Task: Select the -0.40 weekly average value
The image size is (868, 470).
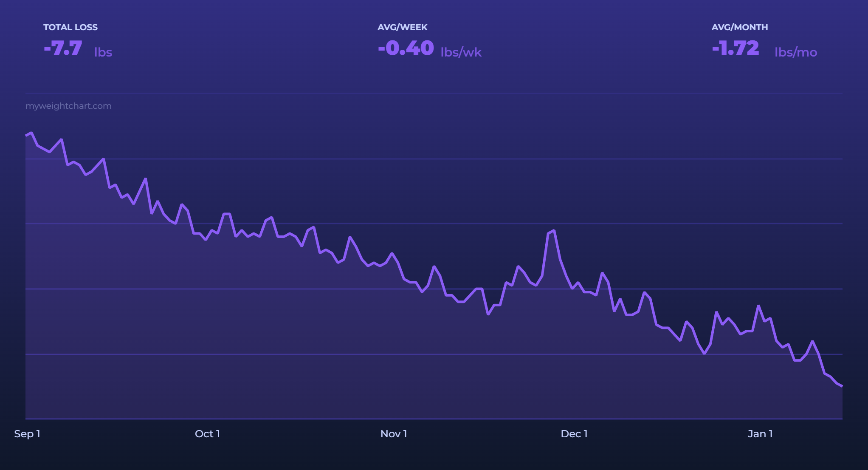Action: [x=406, y=48]
